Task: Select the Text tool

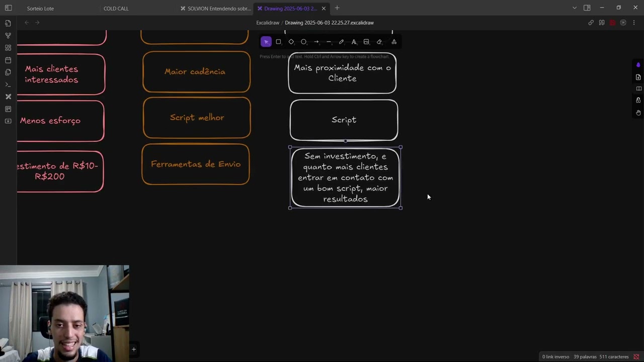Action: pyautogui.click(x=354, y=42)
